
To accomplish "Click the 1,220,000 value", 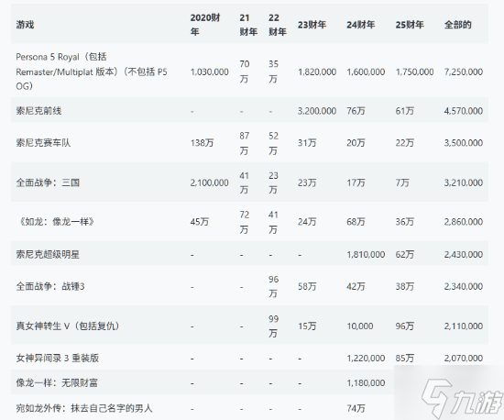I will (x=366, y=358).
